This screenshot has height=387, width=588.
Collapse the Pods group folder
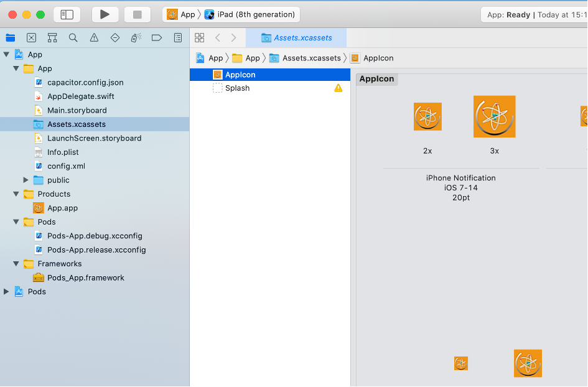tap(16, 221)
